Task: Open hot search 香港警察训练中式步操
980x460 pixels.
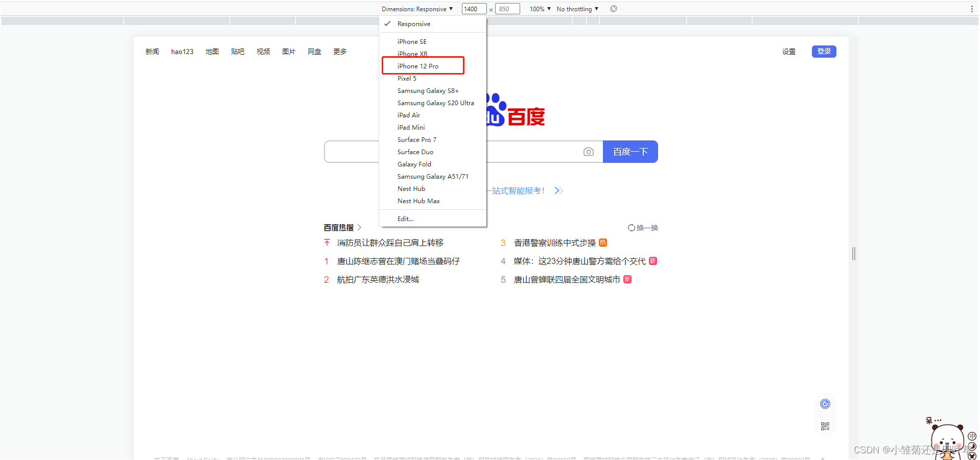Action: coord(555,243)
